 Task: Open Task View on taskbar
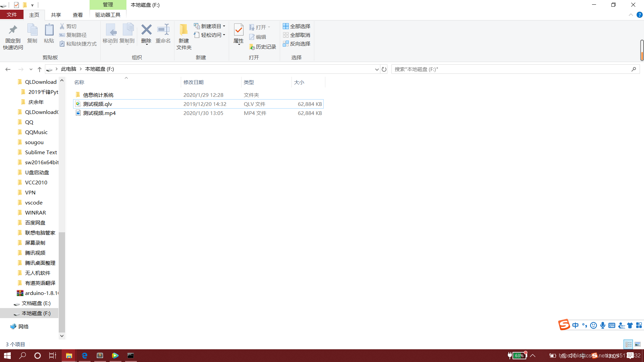(x=53, y=356)
